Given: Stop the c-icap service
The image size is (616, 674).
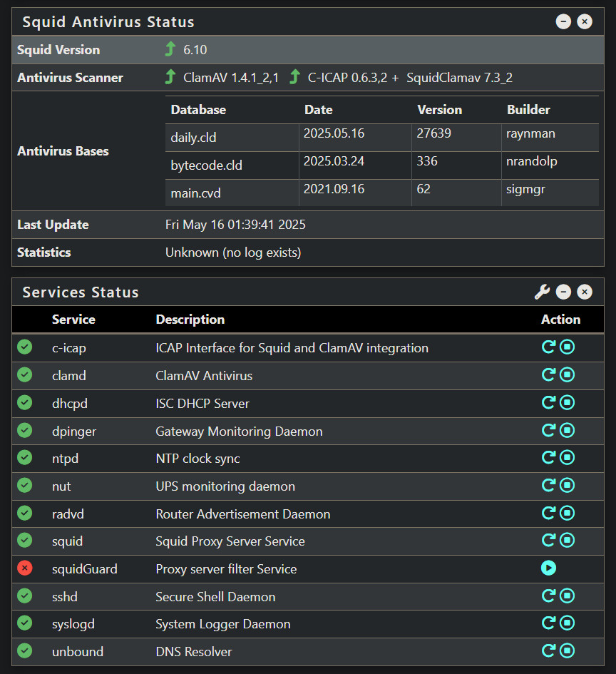Looking at the screenshot, I should point(567,347).
